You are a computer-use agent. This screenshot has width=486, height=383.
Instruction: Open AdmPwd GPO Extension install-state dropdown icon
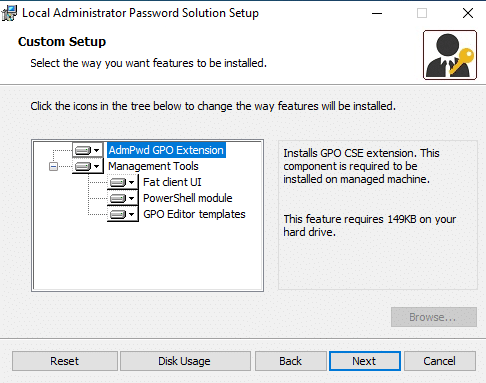pyautogui.click(x=88, y=150)
